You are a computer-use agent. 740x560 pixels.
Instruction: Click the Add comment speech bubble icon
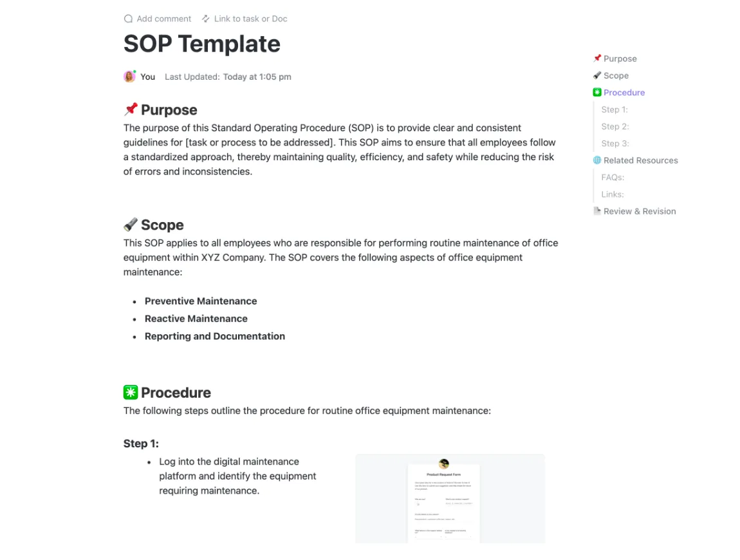(128, 19)
